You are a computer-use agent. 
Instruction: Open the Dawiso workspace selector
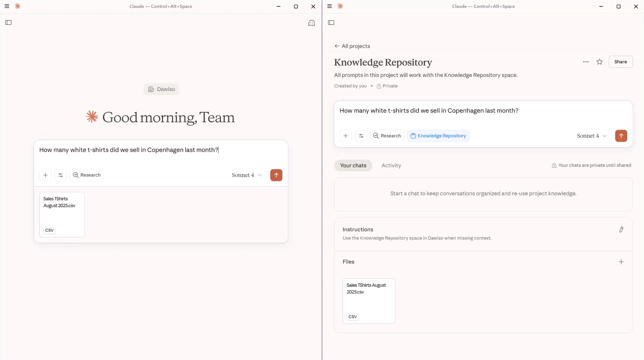click(161, 89)
